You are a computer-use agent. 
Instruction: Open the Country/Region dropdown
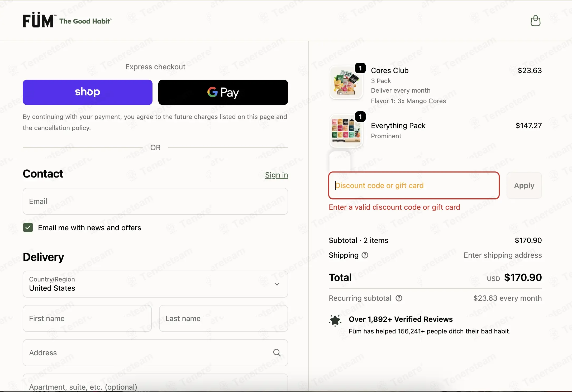click(155, 284)
